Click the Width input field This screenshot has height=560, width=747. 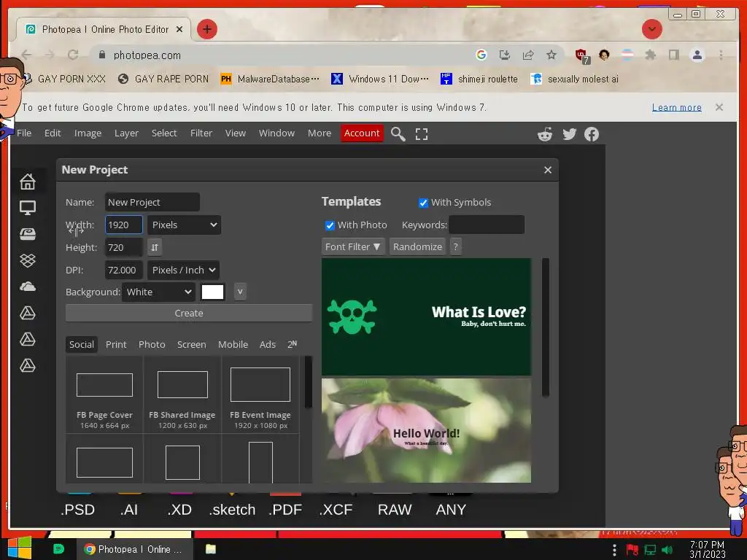124,225
